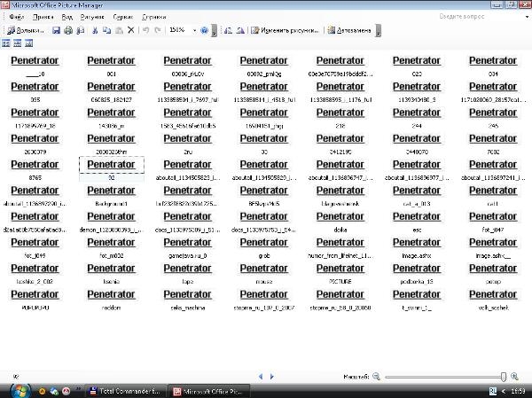
Task: Click Автозамена button
Action: point(349,30)
